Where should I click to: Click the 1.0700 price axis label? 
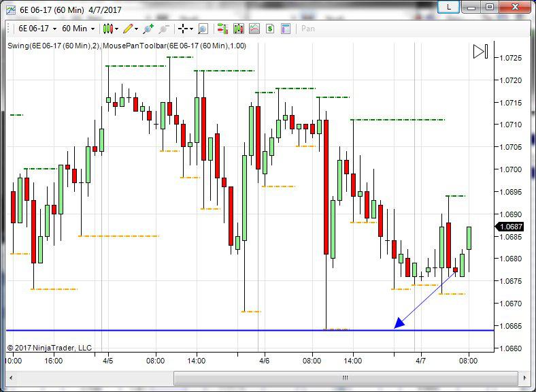[x=511, y=169]
